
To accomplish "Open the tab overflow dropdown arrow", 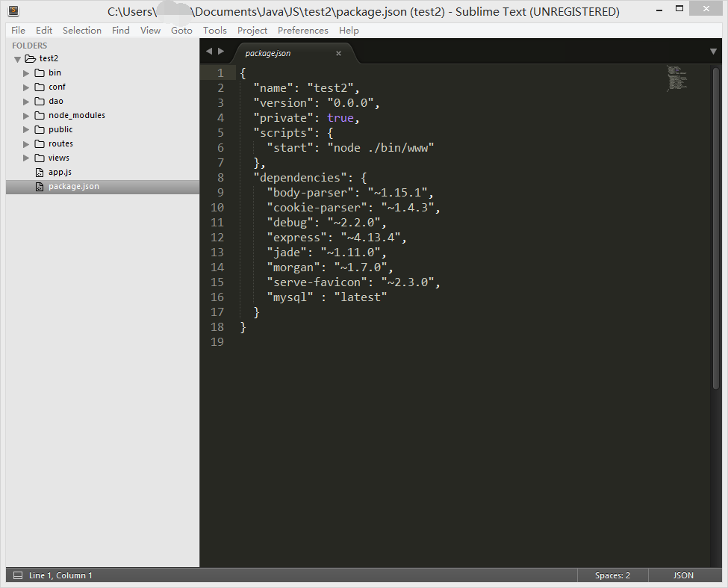I will [714, 51].
